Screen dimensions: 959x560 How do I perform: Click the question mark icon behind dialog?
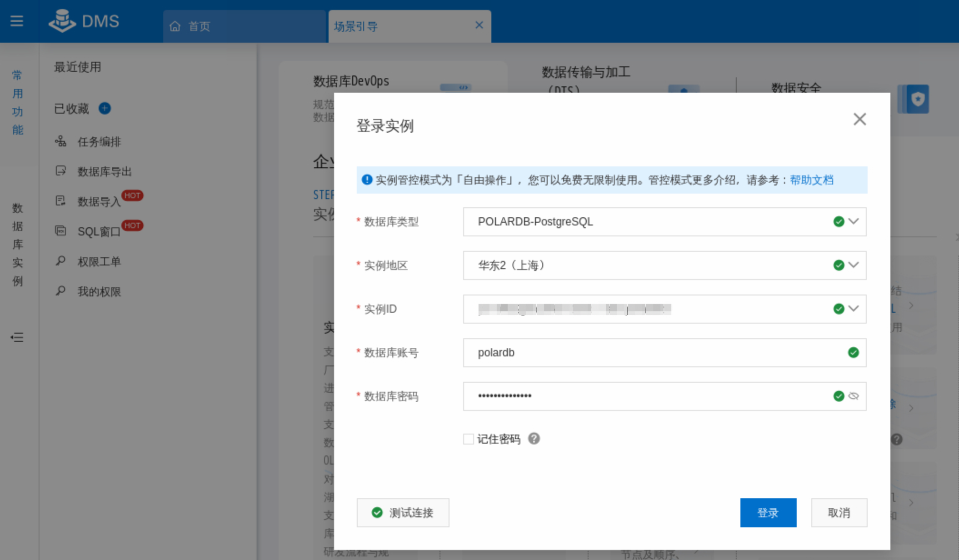coord(897,440)
